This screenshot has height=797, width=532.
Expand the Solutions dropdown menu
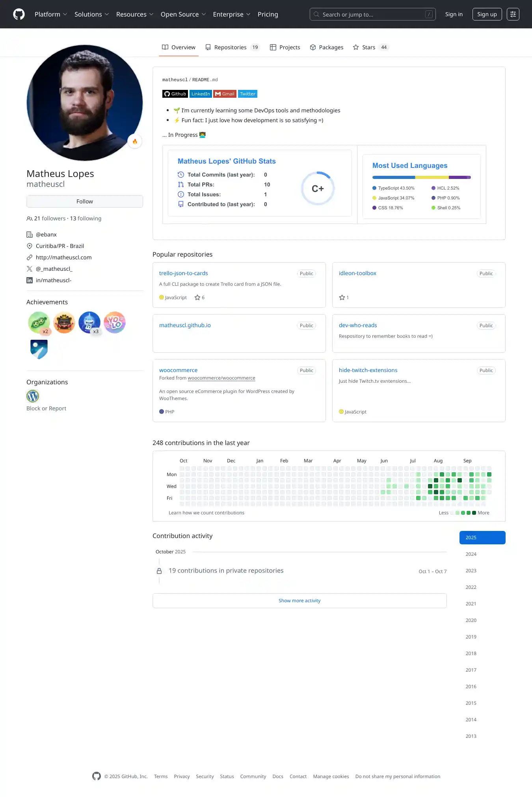[x=91, y=14]
